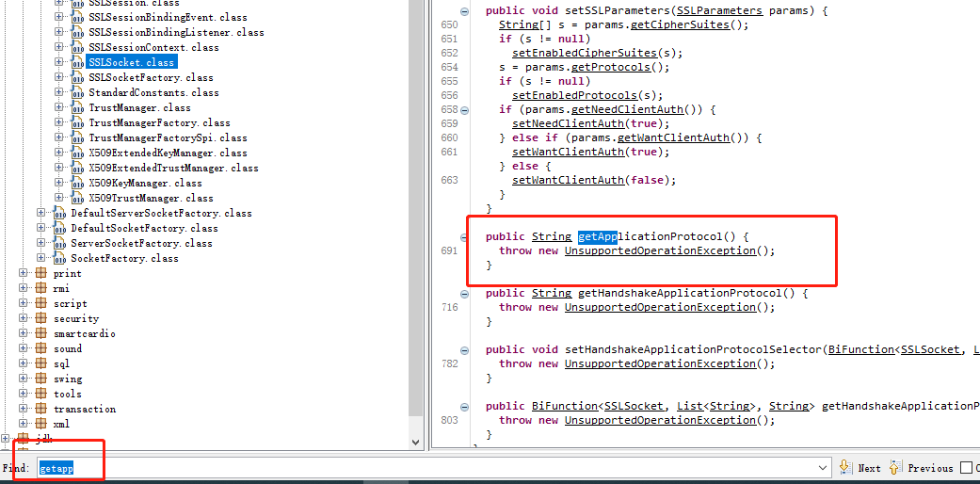The width and height of the screenshot is (980, 484).
Task: Click the xml package icon
Action: tap(41, 424)
